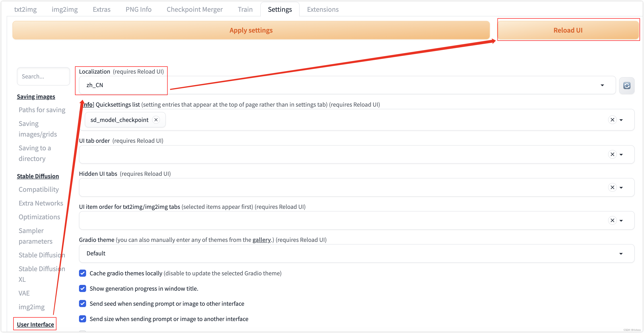
Task: Expand the Gradio theme dropdown
Action: click(621, 254)
